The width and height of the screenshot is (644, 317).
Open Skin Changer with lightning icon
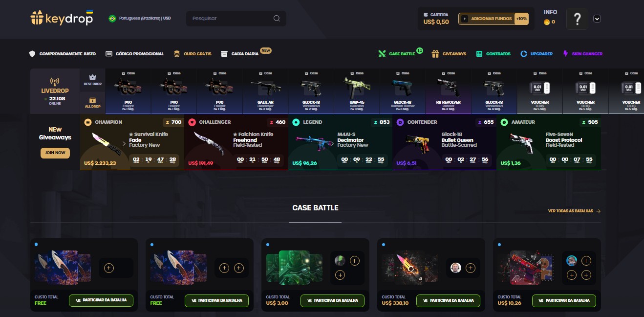[x=582, y=53]
